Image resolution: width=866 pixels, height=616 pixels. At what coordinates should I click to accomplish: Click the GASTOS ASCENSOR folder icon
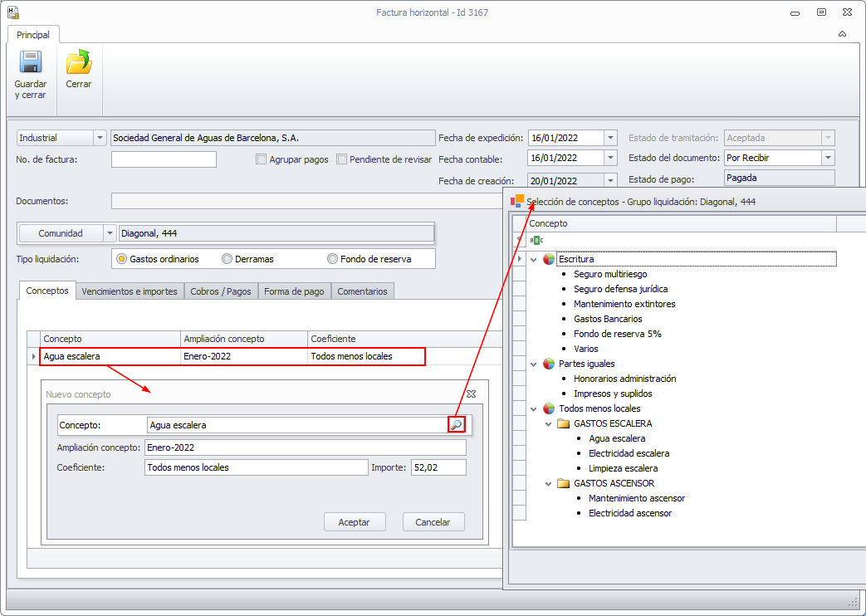pyautogui.click(x=564, y=483)
